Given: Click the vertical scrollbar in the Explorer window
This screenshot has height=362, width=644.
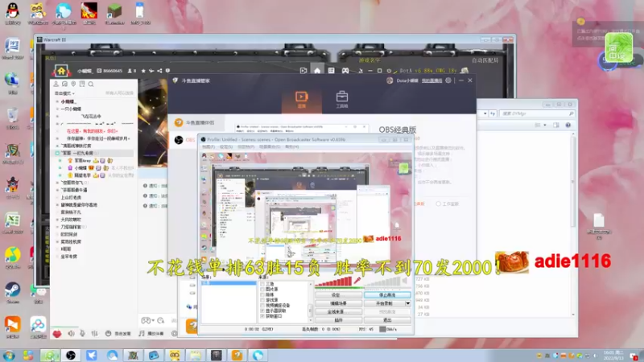Looking at the screenshot, I should 573,224.
